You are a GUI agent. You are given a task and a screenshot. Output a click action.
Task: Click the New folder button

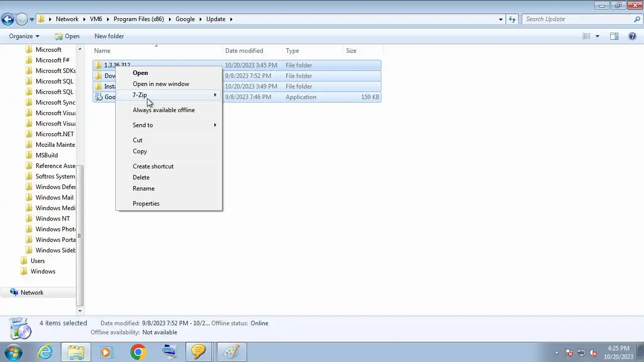coord(109,36)
